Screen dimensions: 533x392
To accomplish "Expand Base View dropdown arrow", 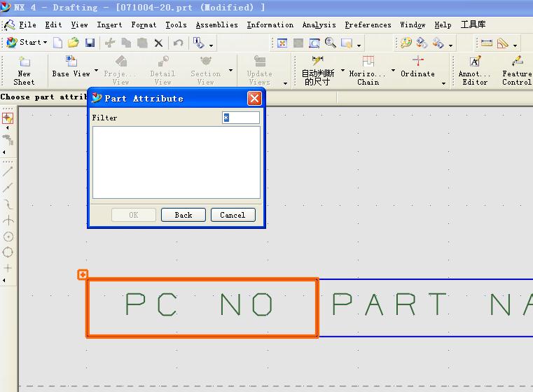I will (96, 70).
